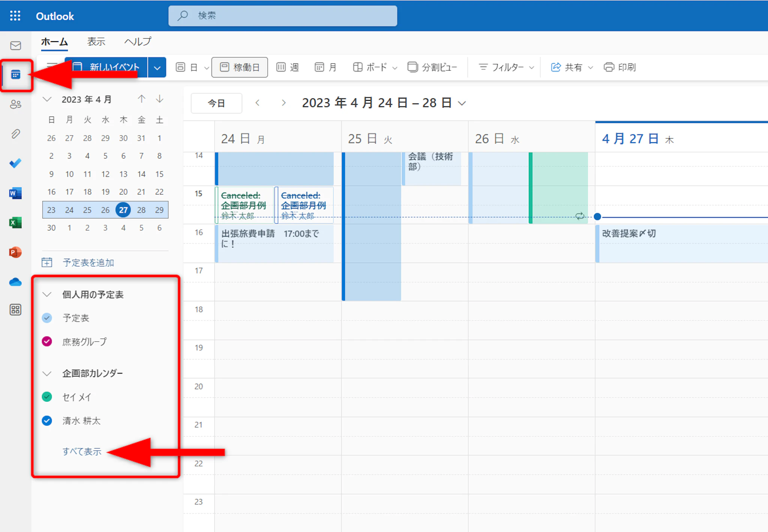Open the Word app icon
768x532 pixels.
[15, 193]
